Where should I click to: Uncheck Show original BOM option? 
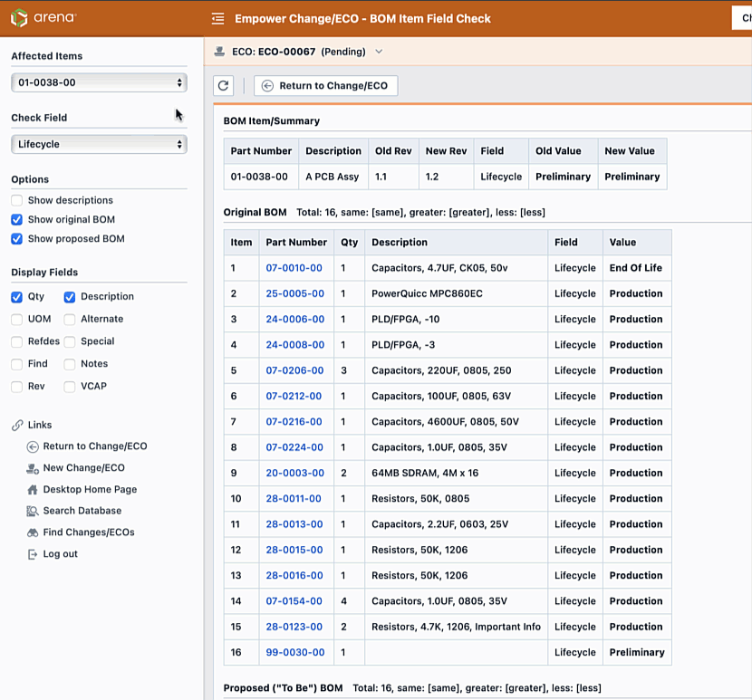[x=17, y=220]
